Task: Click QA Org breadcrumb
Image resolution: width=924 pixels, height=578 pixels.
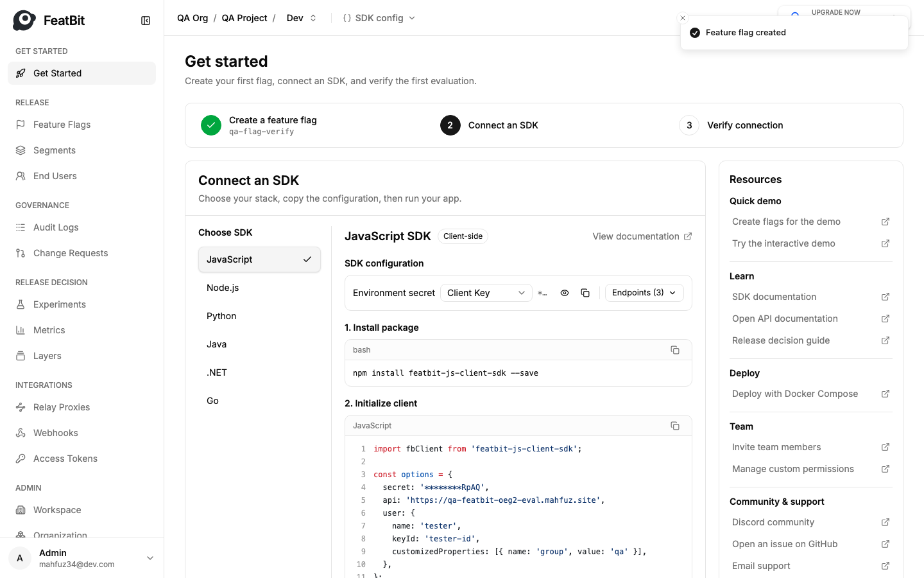Action: [x=193, y=18]
